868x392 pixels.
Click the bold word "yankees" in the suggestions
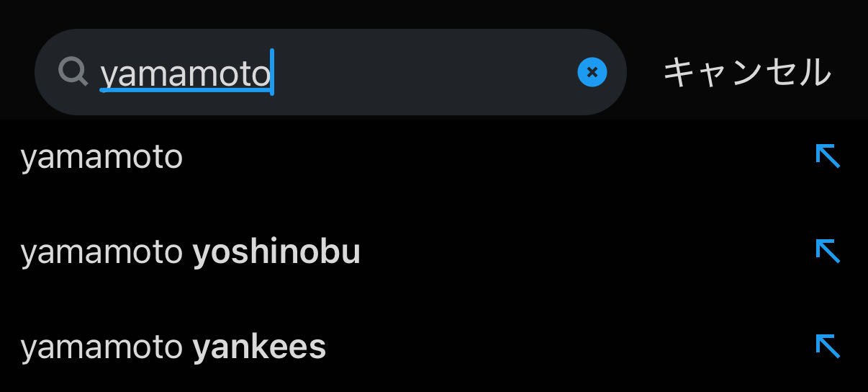259,347
